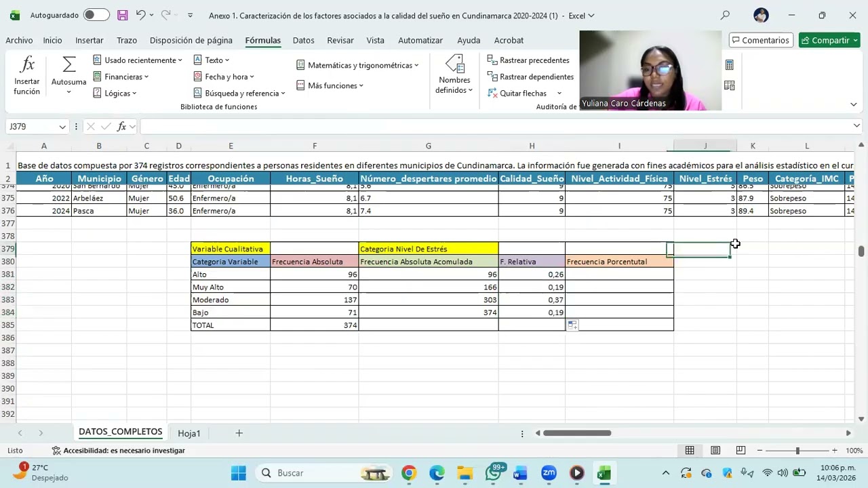868x488 pixels.
Task: Add a new sheet with plus button
Action: [239, 433]
